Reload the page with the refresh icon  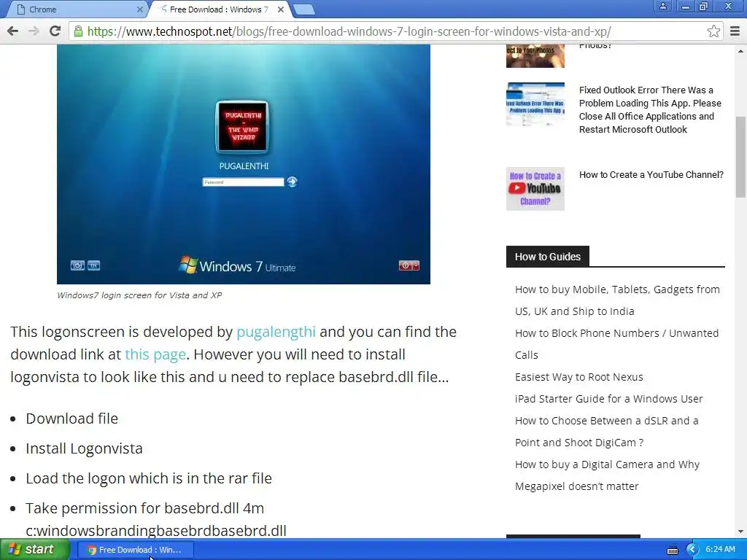55,31
